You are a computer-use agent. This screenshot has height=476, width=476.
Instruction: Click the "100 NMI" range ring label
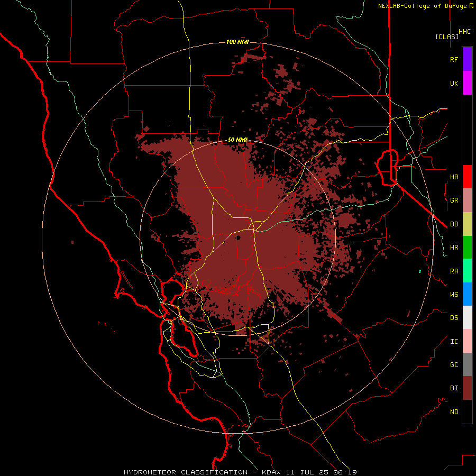point(237,42)
